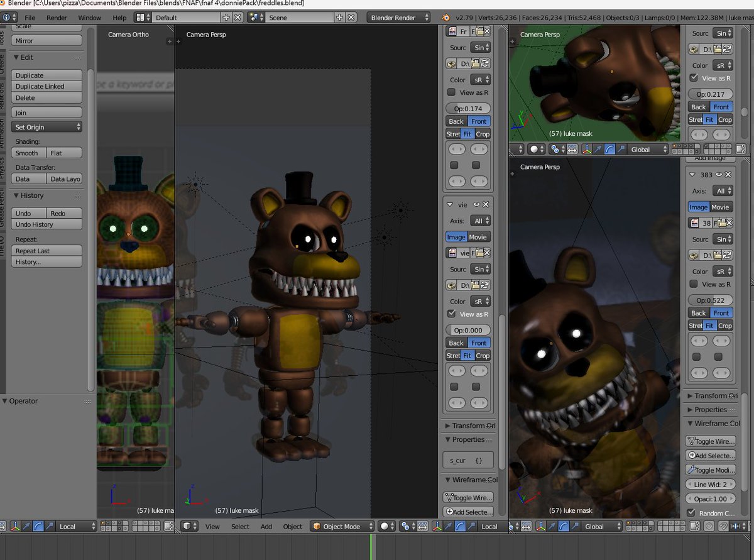Click the Join button
Image resolution: width=754 pixels, height=560 pixels.
(46, 113)
